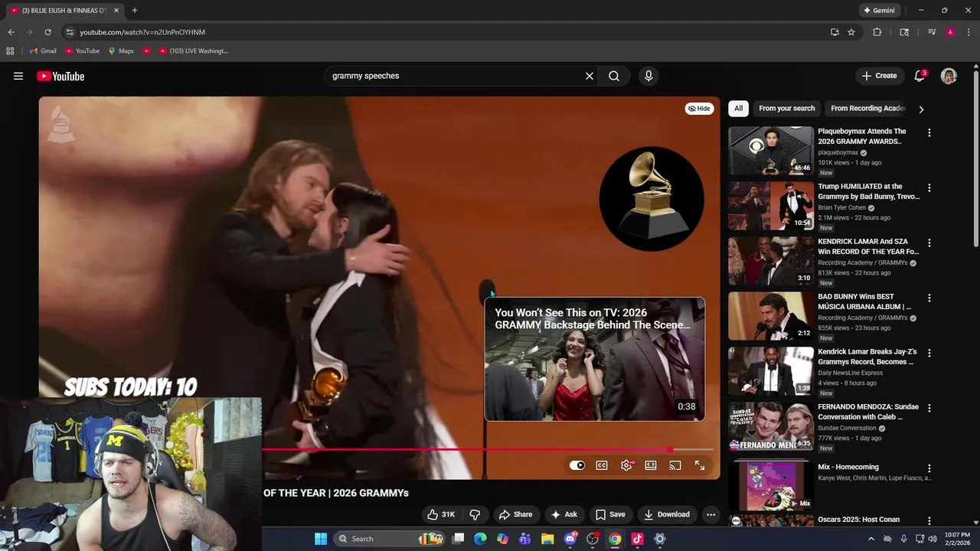The height and width of the screenshot is (551, 980).
Task: Show hidden system tray icons
Action: pos(871,539)
